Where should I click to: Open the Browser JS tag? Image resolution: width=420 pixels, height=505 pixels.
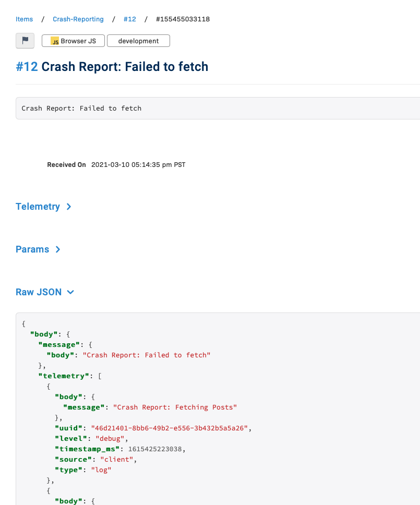click(73, 41)
